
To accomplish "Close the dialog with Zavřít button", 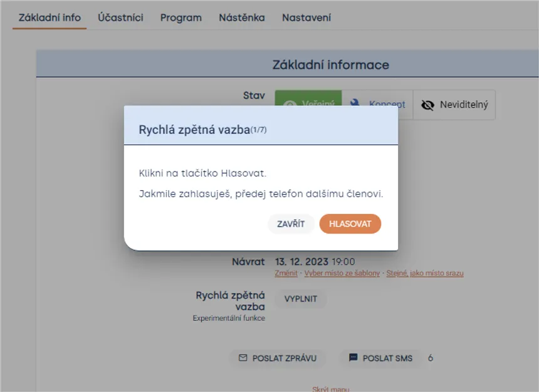I will click(291, 224).
